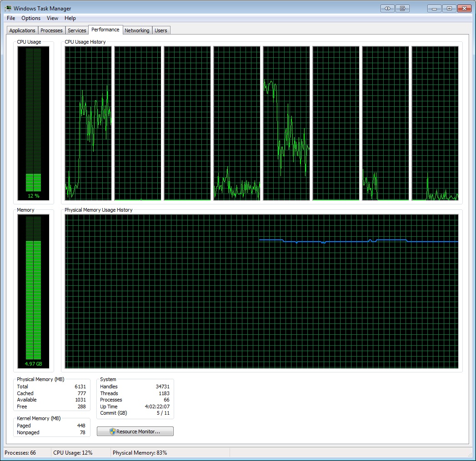Open Resource Monitor
Viewport: 476px width, 461px height.
pos(135,431)
